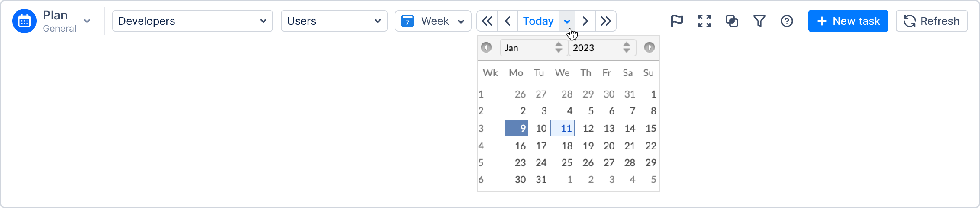Open the Users dropdown

pyautogui.click(x=334, y=21)
